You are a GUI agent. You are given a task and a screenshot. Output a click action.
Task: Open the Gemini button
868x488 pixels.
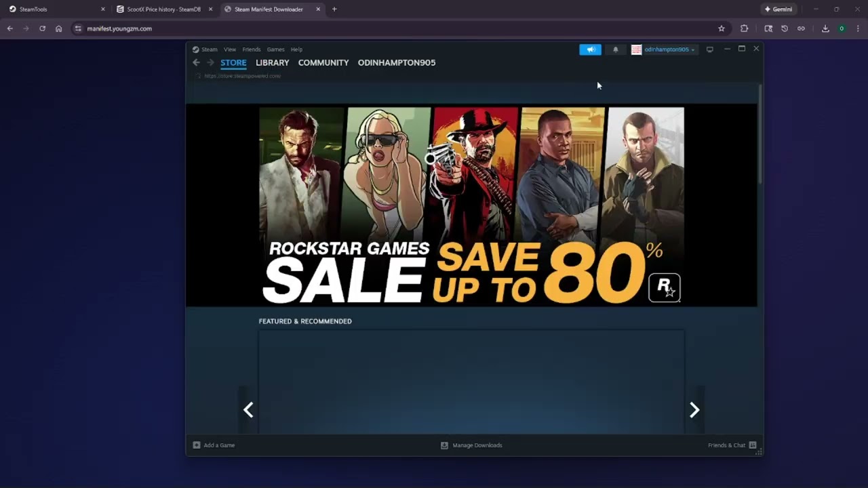pyautogui.click(x=778, y=9)
